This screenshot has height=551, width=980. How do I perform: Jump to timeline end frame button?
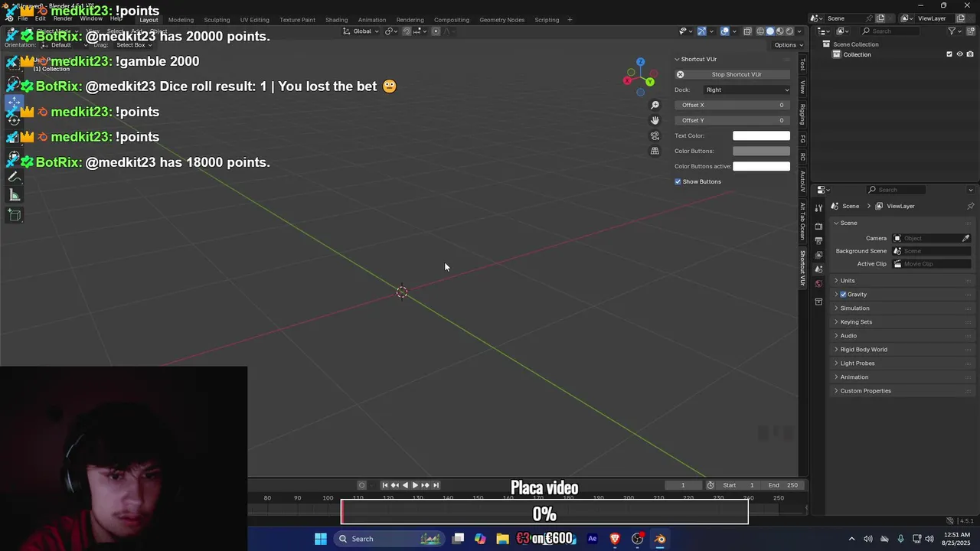436,485
